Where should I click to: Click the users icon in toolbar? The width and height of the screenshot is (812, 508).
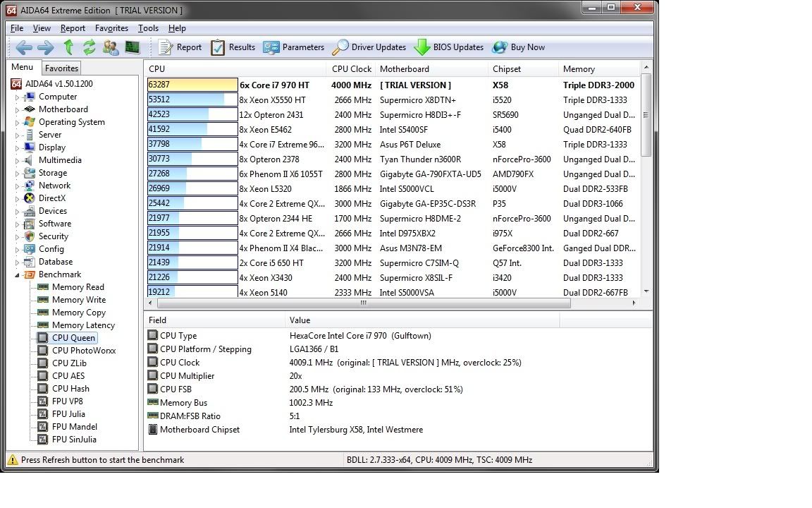pyautogui.click(x=110, y=47)
